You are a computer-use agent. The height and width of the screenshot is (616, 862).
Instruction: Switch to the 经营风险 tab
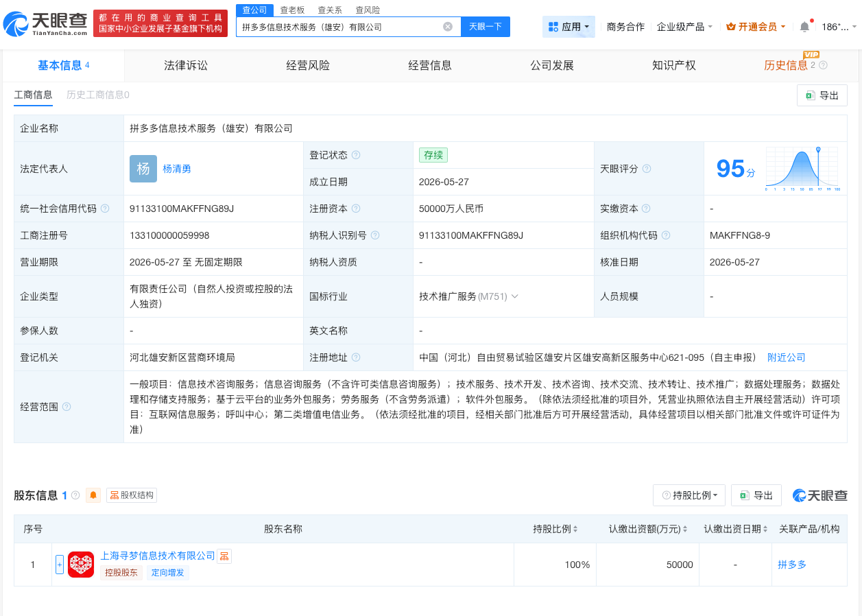click(x=308, y=65)
